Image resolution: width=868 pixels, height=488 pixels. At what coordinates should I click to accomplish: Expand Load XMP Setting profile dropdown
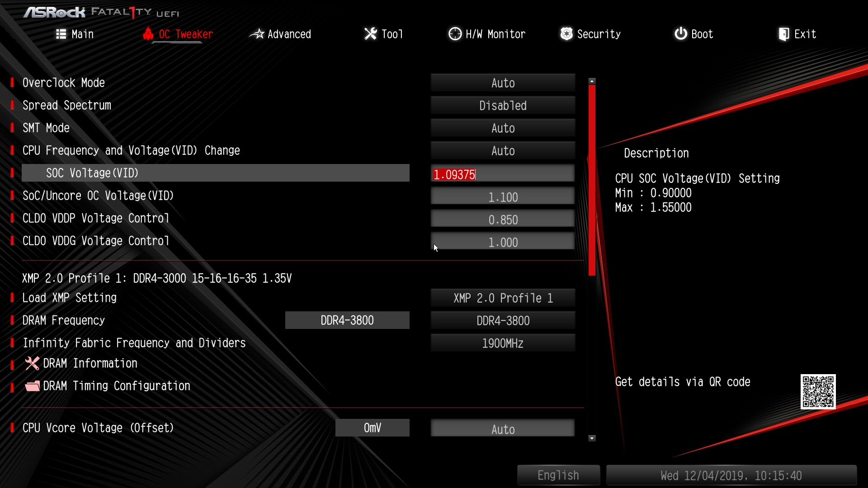click(x=503, y=298)
